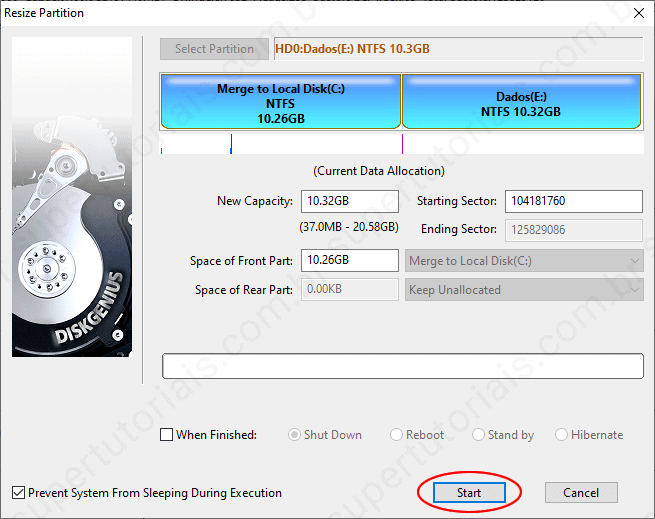Click into the Starting Sector field
This screenshot has height=519, width=655.
pyautogui.click(x=573, y=201)
